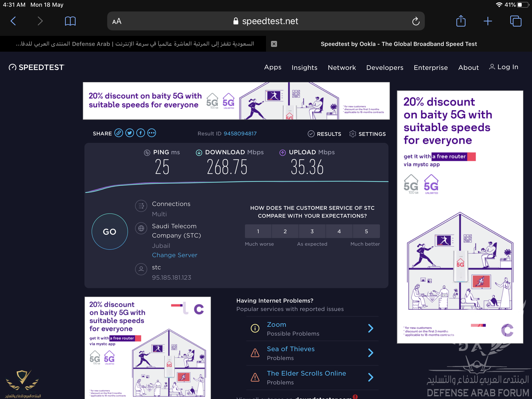Viewport: 532px width, 399px height.
Task: Open The Elder Scrolls Online link
Action: coord(306,373)
